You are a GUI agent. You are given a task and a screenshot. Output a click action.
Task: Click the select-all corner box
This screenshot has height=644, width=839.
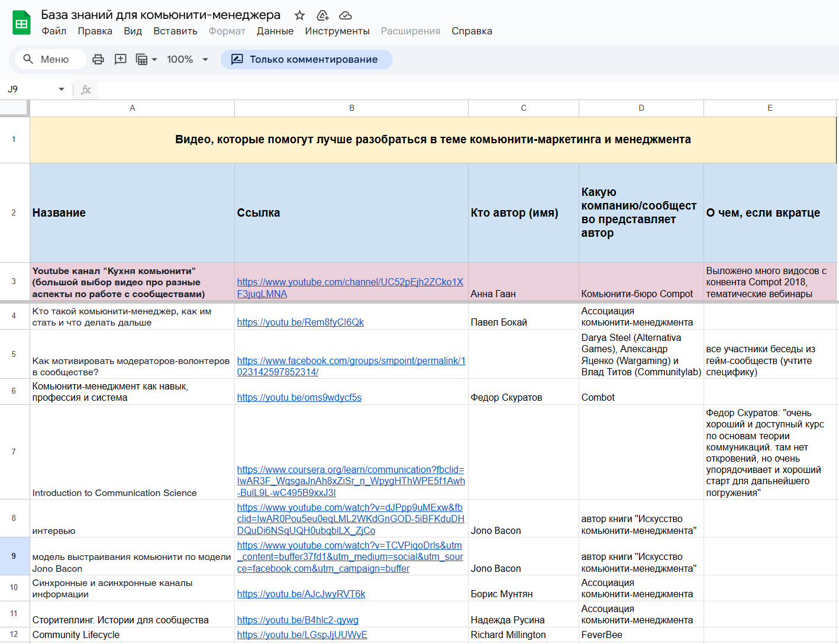point(14,108)
